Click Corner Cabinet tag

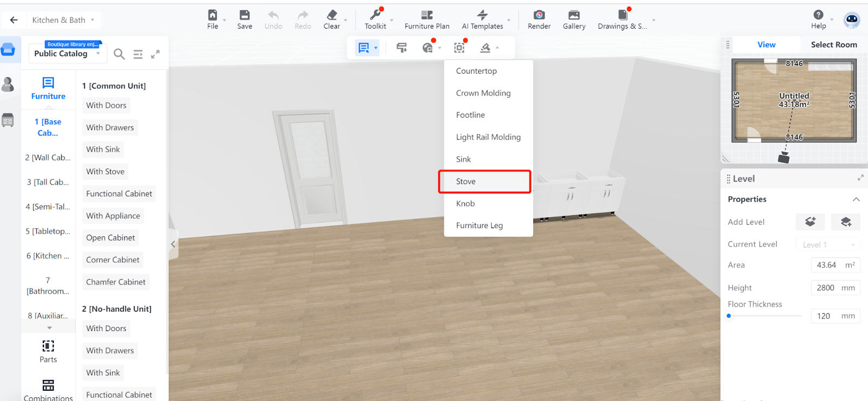113,260
